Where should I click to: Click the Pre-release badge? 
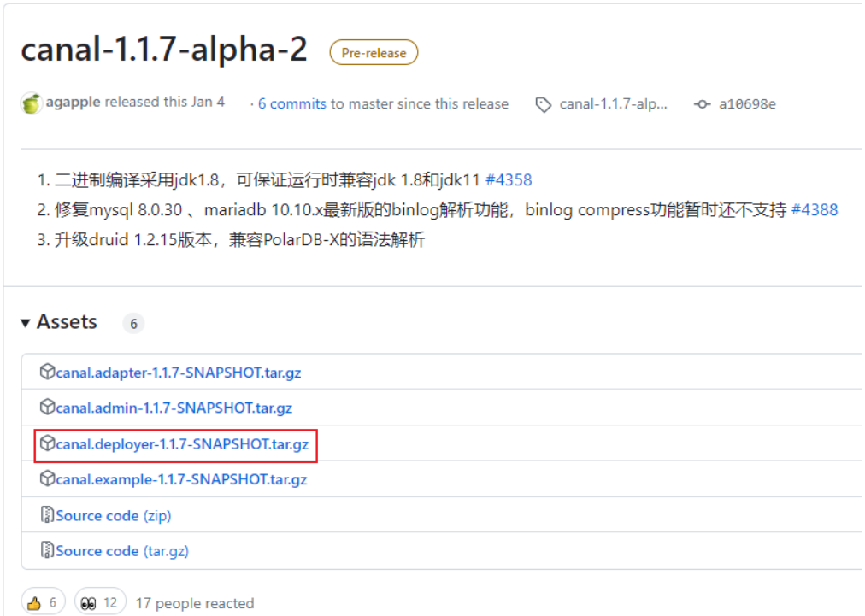373,52
